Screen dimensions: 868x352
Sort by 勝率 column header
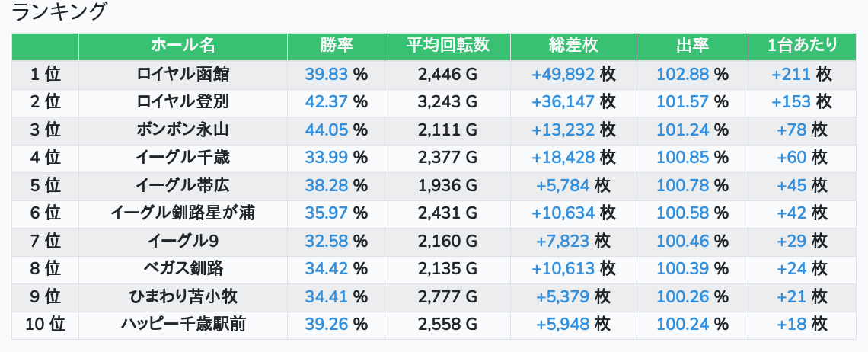336,46
